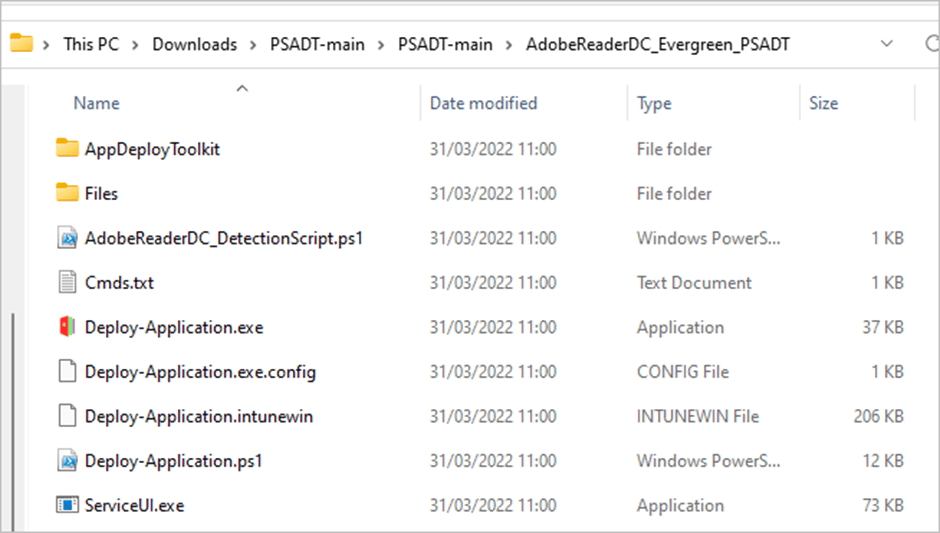The width and height of the screenshot is (940, 533).
Task: Go to Downloads in the breadcrumb
Action: click(194, 44)
